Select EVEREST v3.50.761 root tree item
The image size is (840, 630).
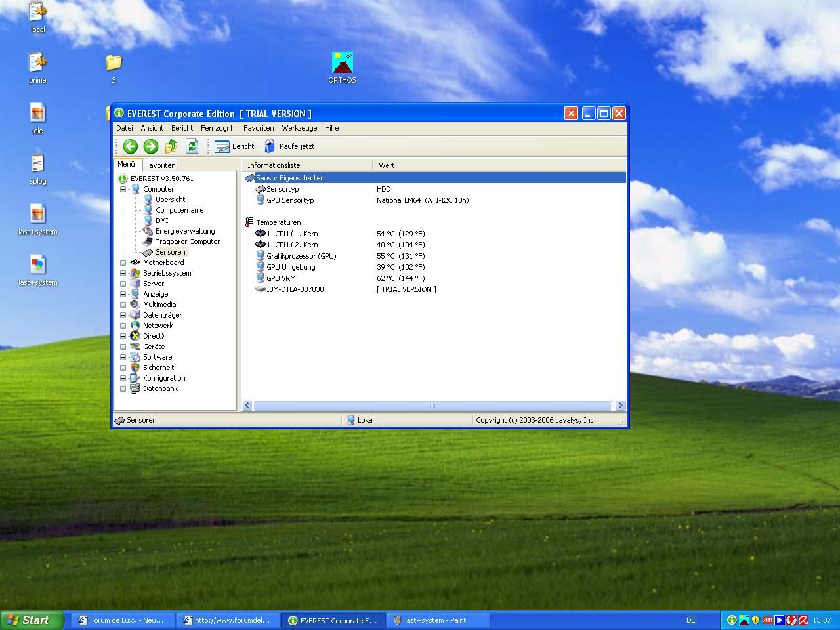pos(161,178)
